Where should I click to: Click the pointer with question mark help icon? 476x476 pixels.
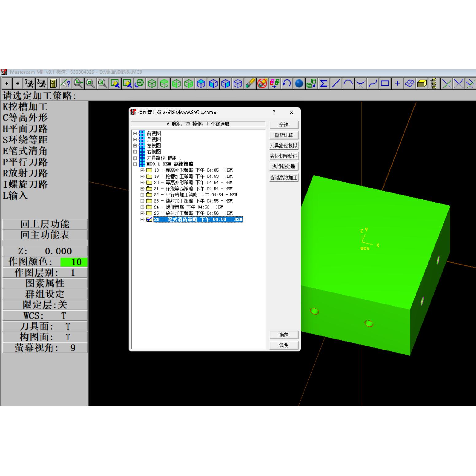click(66, 83)
